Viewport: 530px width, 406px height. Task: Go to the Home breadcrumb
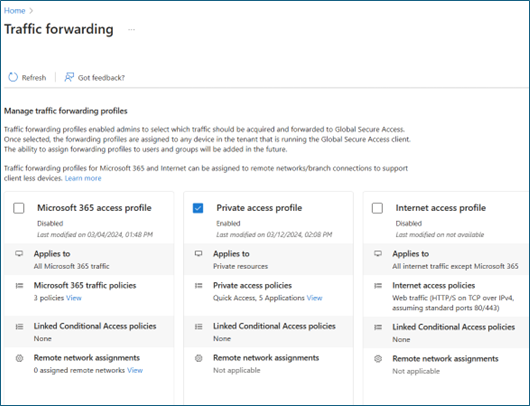pyautogui.click(x=15, y=10)
